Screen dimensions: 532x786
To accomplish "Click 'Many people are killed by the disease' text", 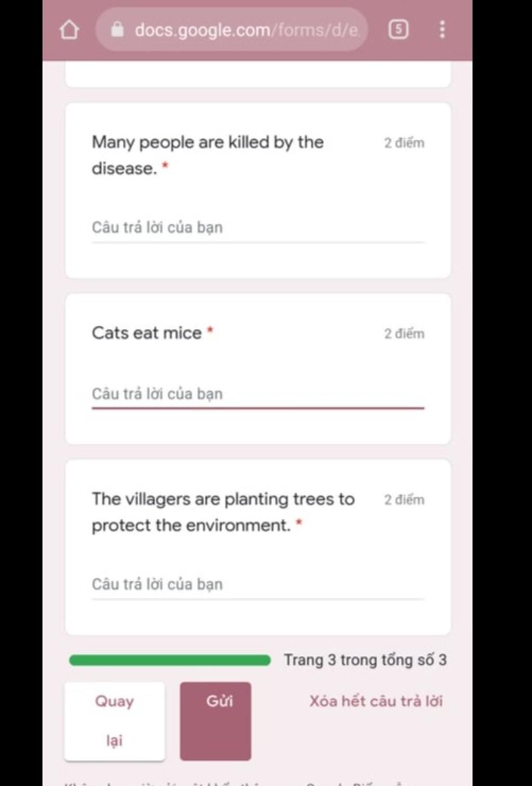I will coord(208,155).
